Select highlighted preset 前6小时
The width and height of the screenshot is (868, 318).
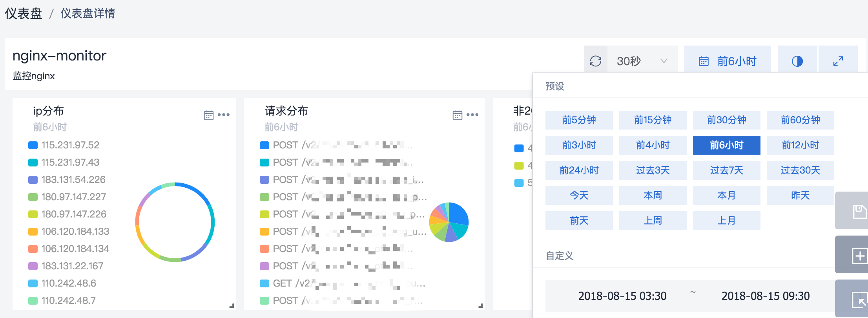[726, 145]
